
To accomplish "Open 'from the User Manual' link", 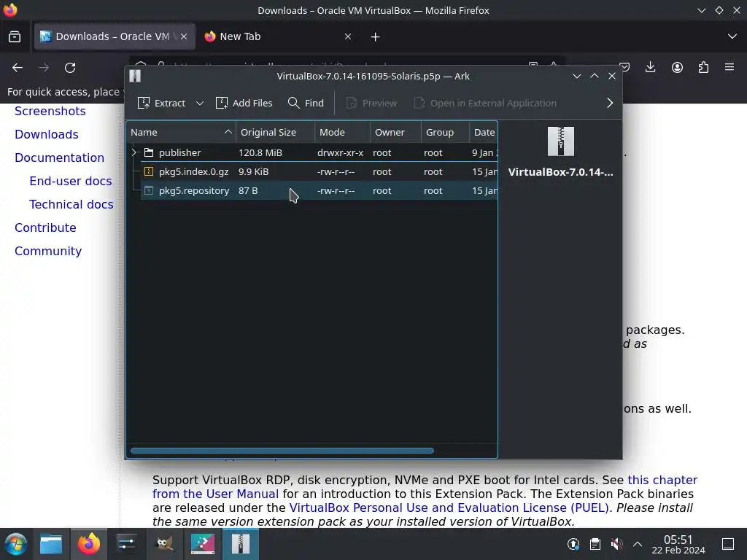I will tap(215, 494).
